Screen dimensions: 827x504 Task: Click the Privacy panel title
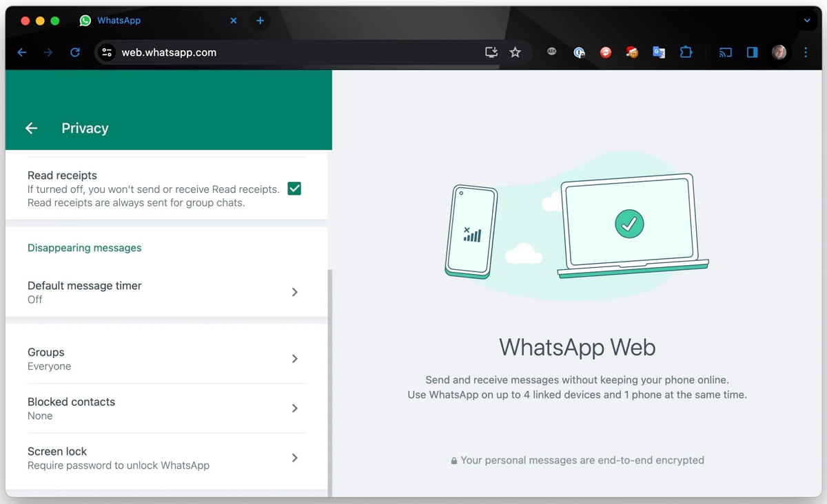pos(85,128)
